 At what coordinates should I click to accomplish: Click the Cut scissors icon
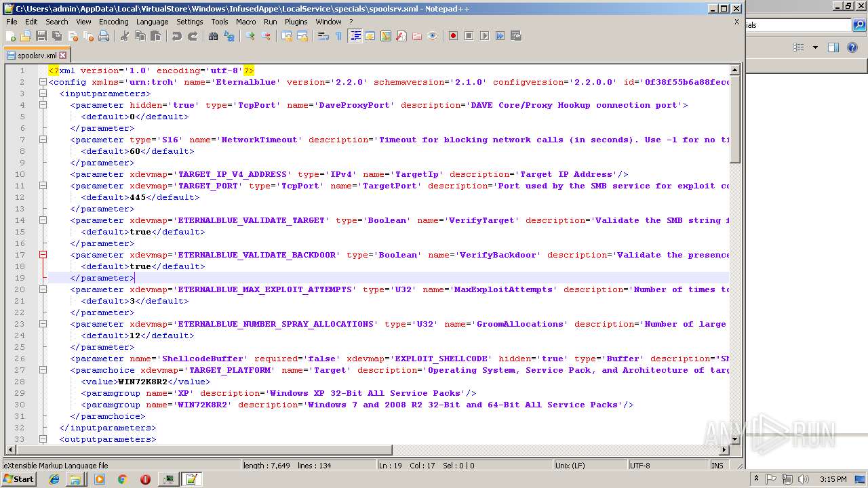[125, 36]
